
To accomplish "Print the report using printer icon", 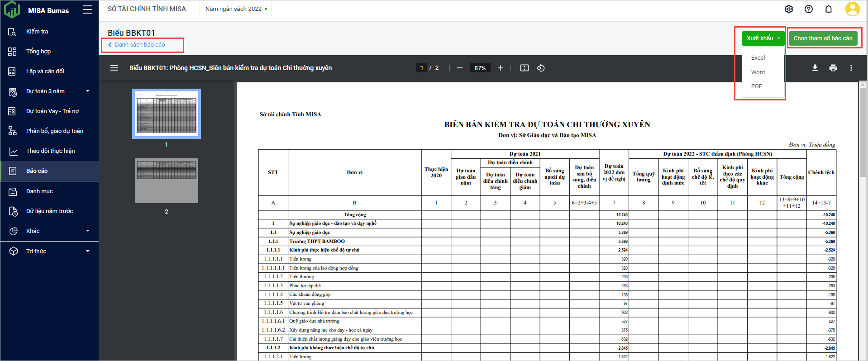I will (833, 68).
